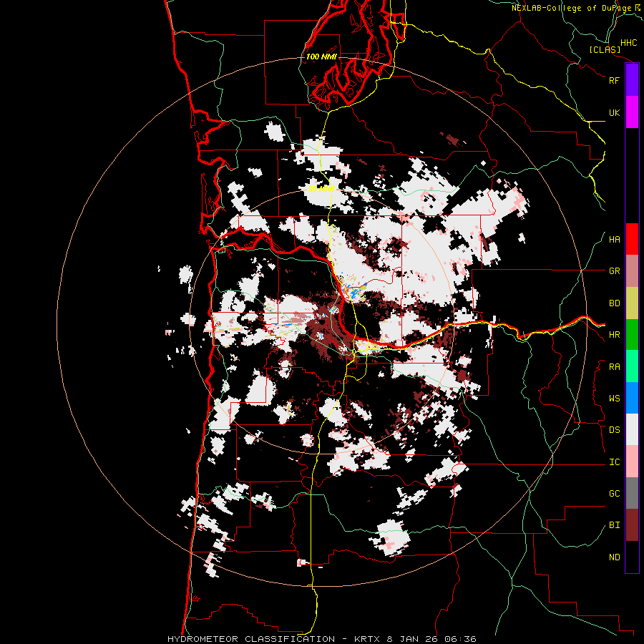Click the UK legend label
The width and height of the screenshot is (644, 644).
click(614, 112)
